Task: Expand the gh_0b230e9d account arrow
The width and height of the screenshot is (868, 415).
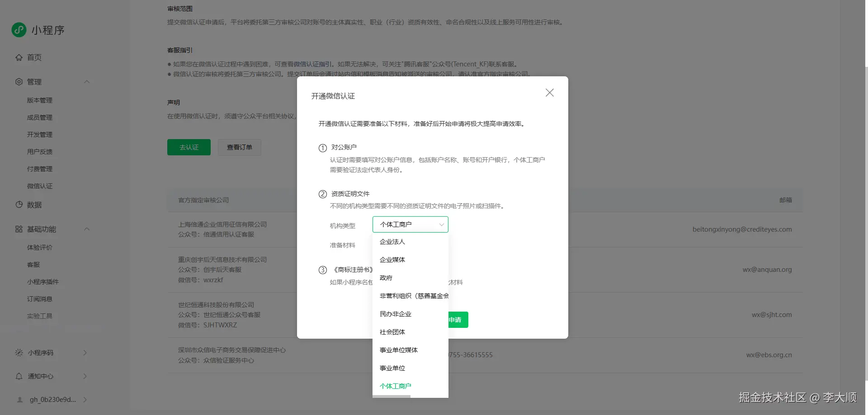Action: [x=85, y=400]
